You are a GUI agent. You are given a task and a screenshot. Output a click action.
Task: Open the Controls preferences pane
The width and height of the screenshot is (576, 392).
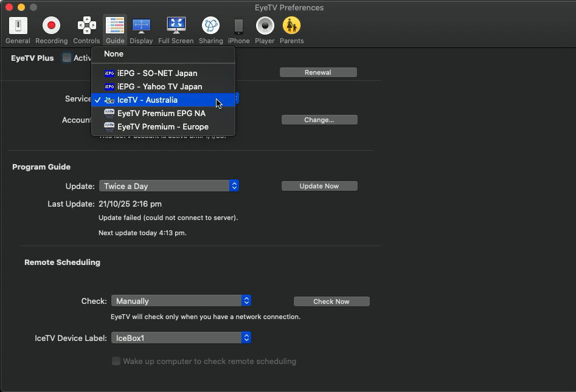(86, 30)
